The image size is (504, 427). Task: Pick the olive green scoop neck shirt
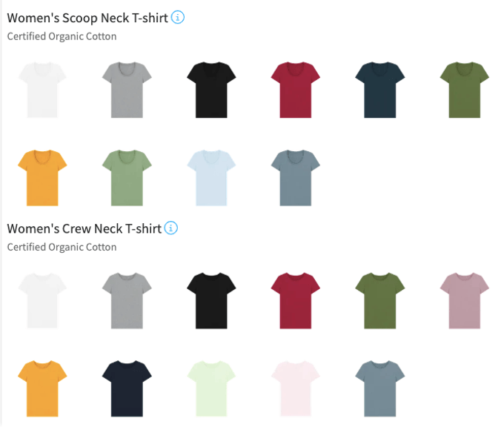[x=465, y=90]
